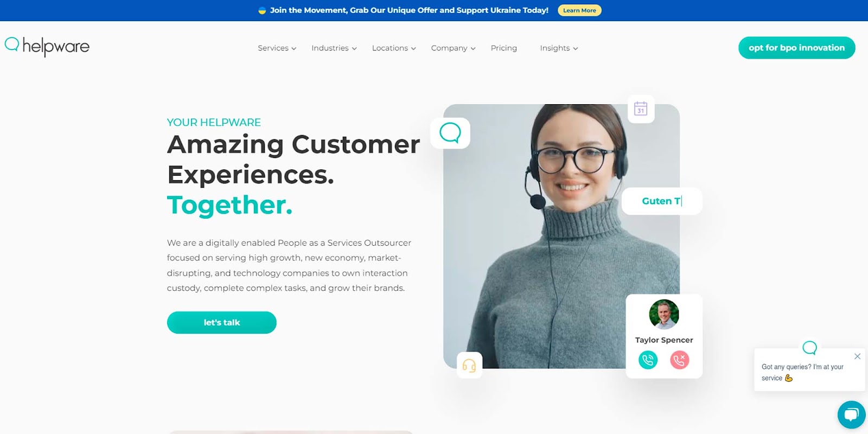868x434 pixels.
Task: Decline call with red phone icon
Action: tap(679, 360)
